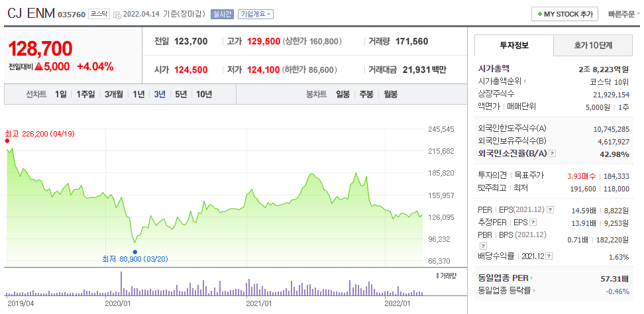
Task: Select the 1년 line chart period
Action: [139, 95]
